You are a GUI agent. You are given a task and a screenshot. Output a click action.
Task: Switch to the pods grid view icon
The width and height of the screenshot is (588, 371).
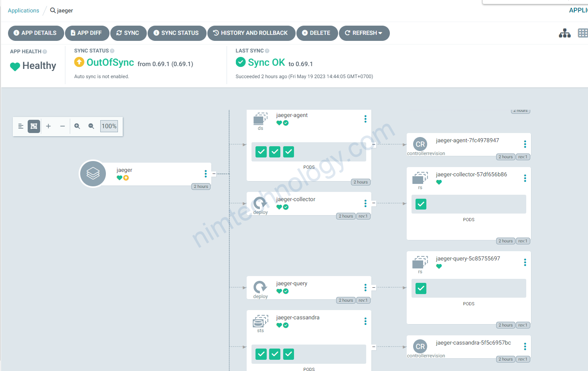point(583,33)
